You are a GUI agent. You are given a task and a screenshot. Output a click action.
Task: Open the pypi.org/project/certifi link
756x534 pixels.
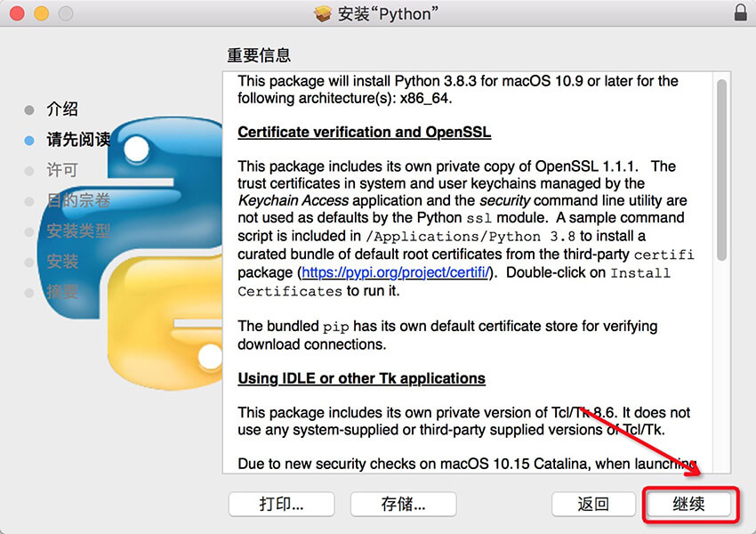tap(396, 272)
